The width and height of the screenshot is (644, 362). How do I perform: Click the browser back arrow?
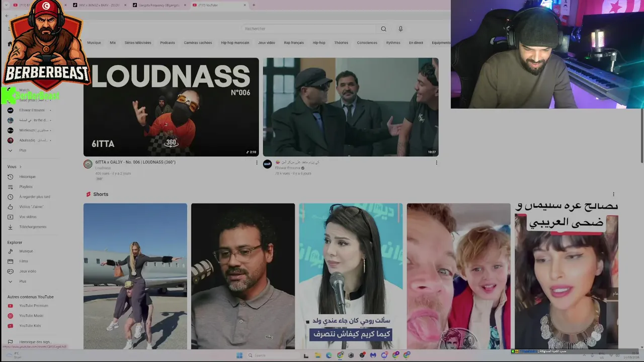(x=7, y=16)
